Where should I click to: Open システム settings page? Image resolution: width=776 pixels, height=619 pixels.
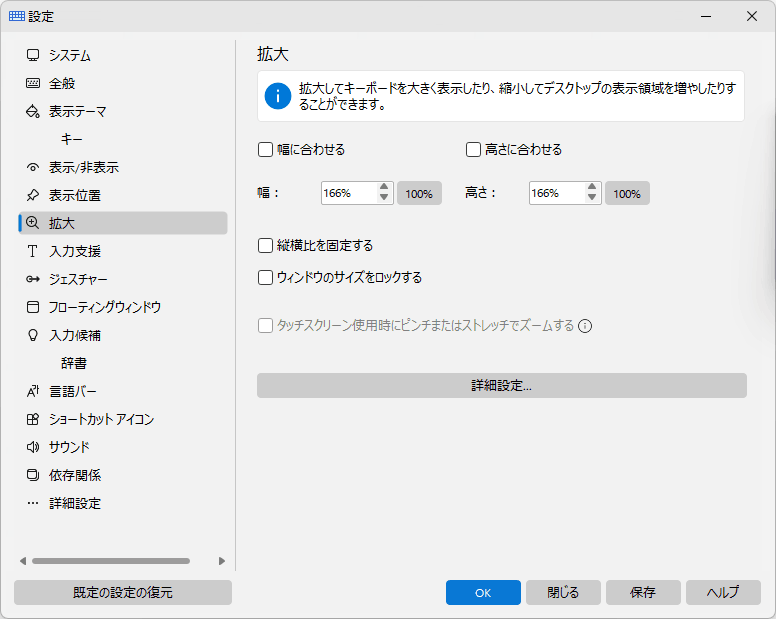[x=123, y=55]
